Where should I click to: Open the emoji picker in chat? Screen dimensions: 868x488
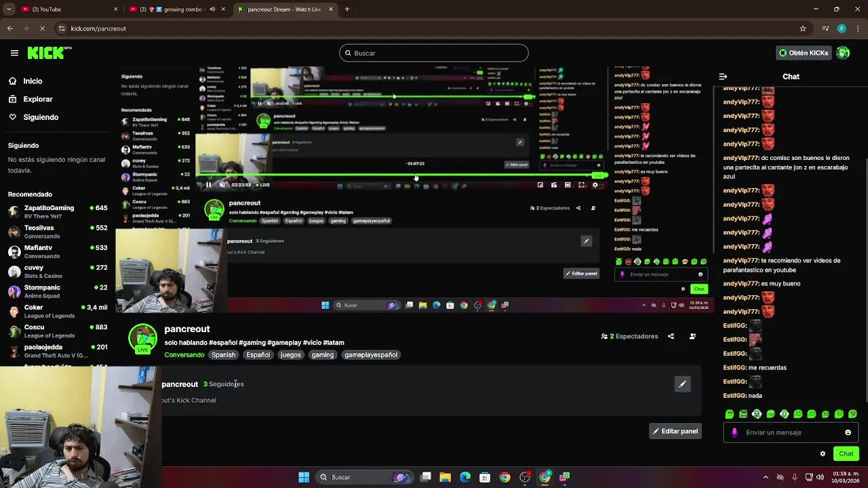click(848, 432)
